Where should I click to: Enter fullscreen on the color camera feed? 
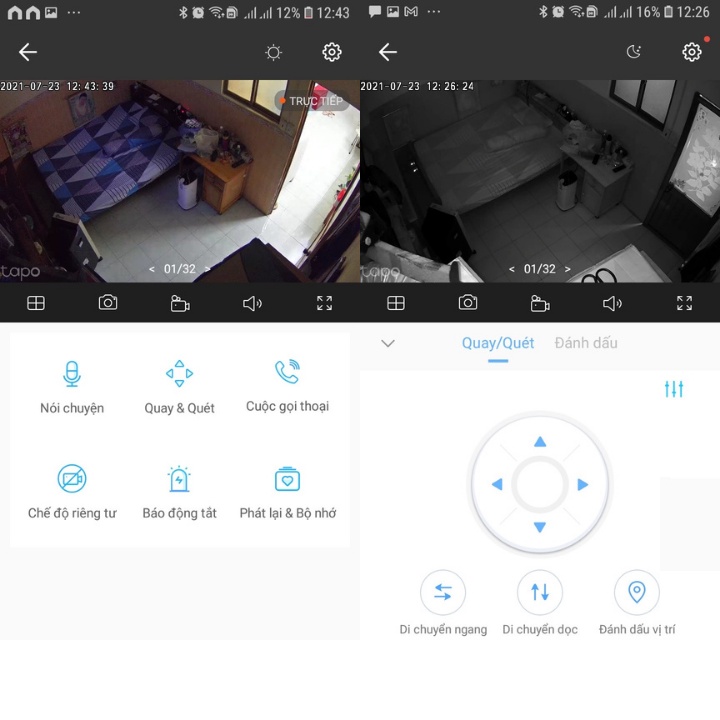324,303
